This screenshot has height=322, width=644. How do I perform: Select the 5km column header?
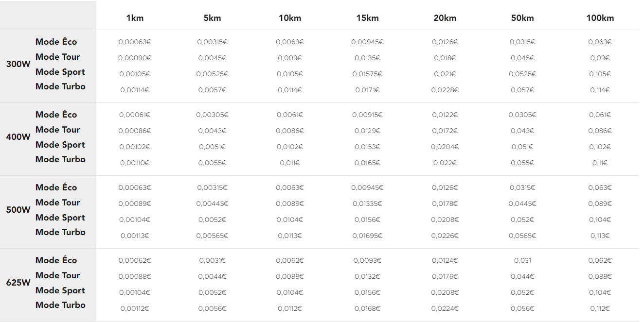(x=212, y=18)
